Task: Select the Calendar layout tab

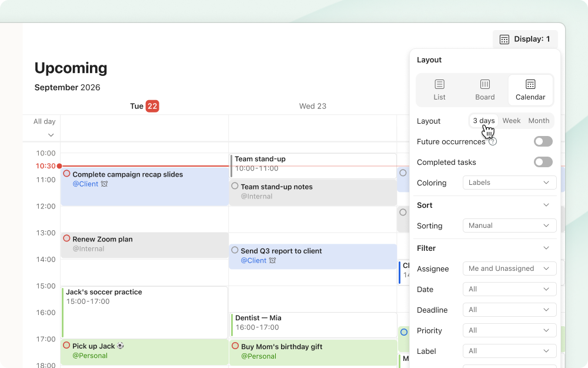Action: tap(530, 90)
